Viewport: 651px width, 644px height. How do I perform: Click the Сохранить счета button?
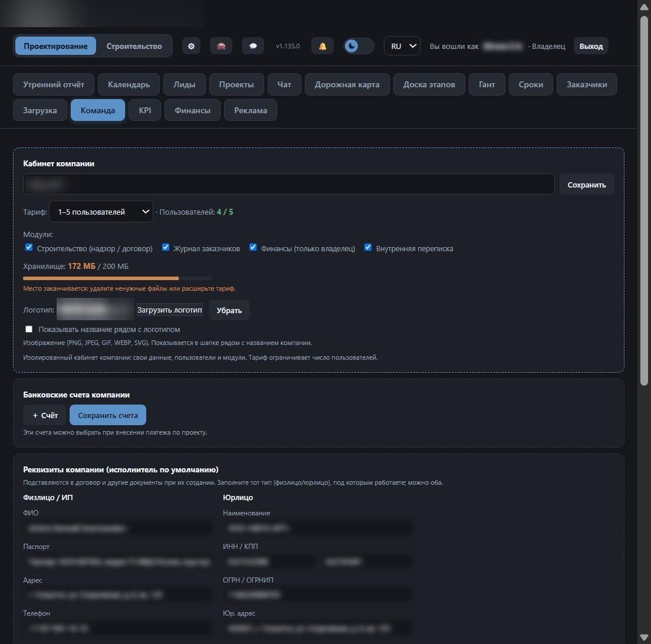tap(108, 415)
